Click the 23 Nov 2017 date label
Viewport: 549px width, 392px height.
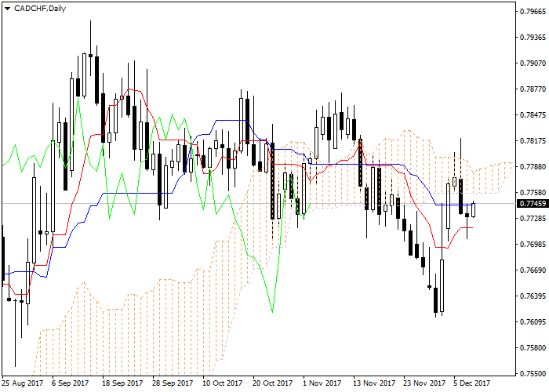[424, 383]
